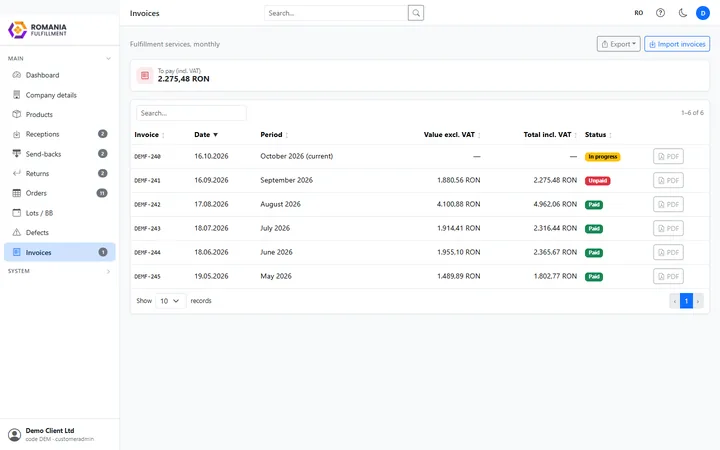Screen dimensions: 720x450
Task: Sort by Invoice column
Action: 149,135
